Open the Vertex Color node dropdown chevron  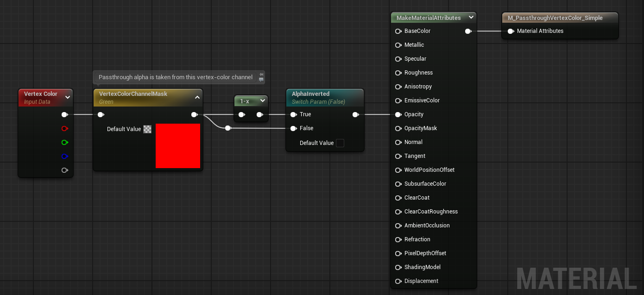(x=68, y=97)
